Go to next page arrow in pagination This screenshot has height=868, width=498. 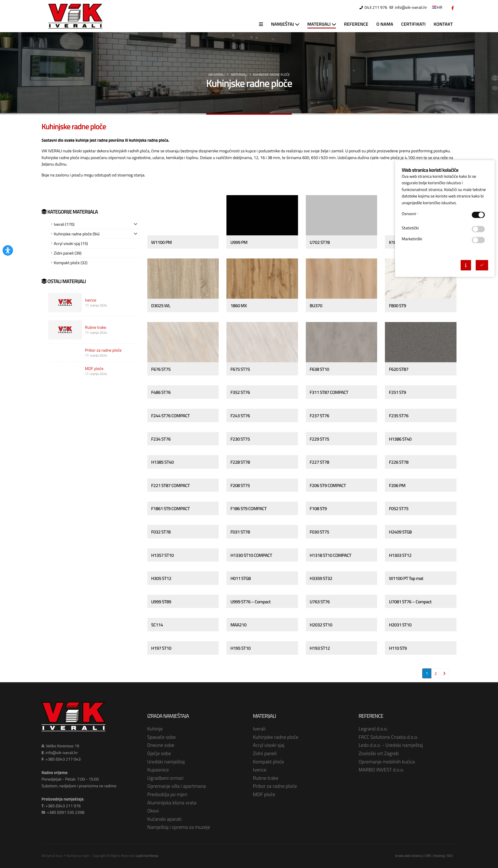[x=444, y=673]
